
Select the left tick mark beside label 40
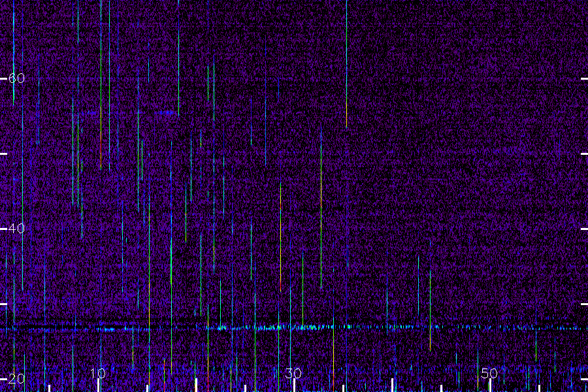click(3, 229)
